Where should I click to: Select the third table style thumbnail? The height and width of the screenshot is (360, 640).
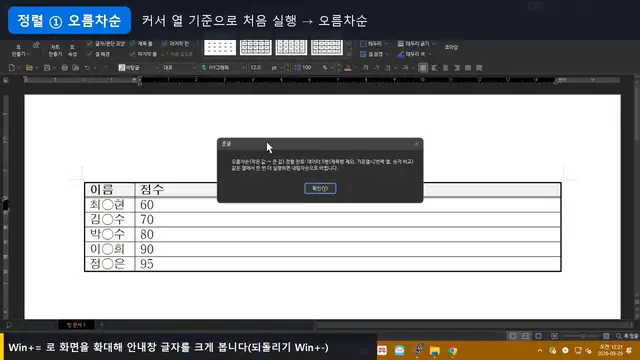tap(291, 47)
